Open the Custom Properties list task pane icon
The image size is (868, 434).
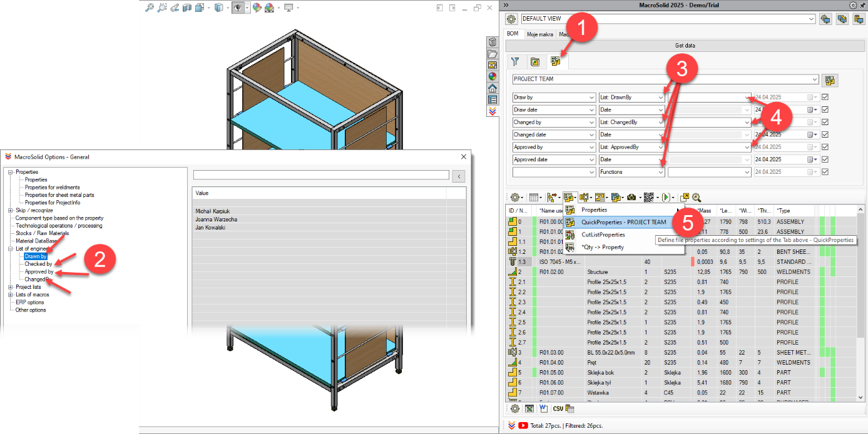coord(493,99)
